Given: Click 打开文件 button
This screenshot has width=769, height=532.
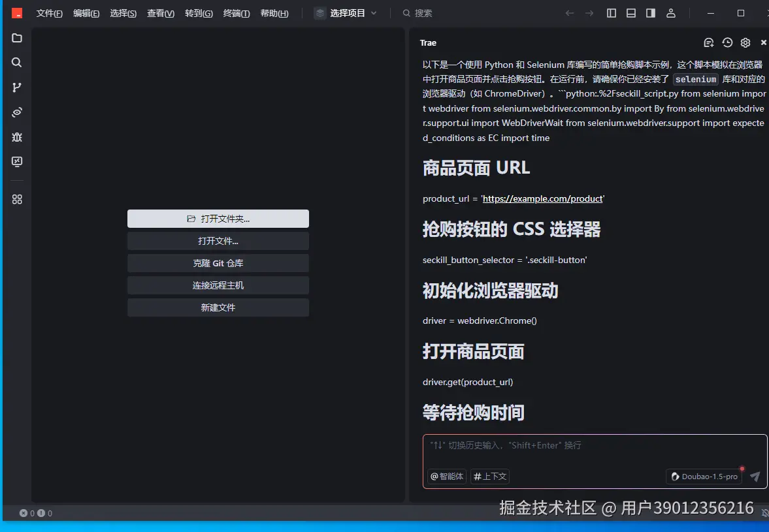Looking at the screenshot, I should (x=218, y=241).
